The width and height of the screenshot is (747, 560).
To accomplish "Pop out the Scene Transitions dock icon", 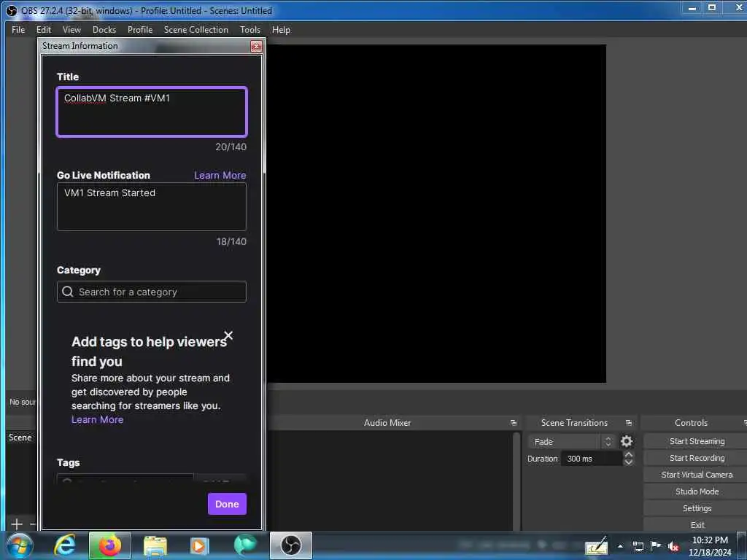I will click(x=628, y=423).
